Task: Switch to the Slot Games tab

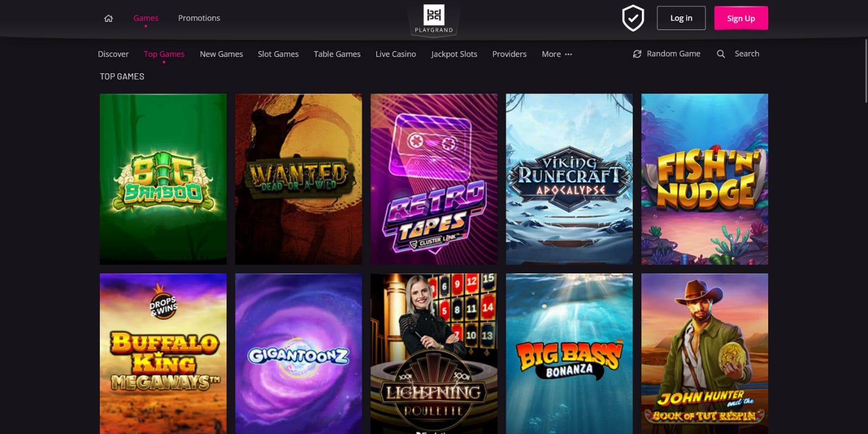Action: coord(278,54)
